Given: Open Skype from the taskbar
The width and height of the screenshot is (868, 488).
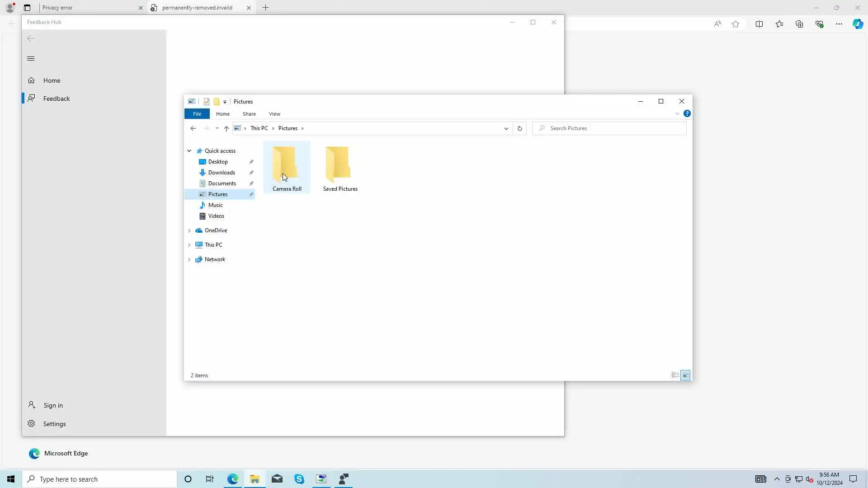Looking at the screenshot, I should (299, 479).
